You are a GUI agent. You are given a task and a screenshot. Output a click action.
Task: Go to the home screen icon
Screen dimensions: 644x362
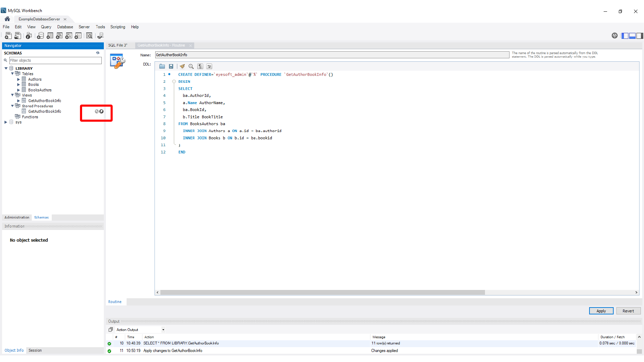(x=7, y=19)
